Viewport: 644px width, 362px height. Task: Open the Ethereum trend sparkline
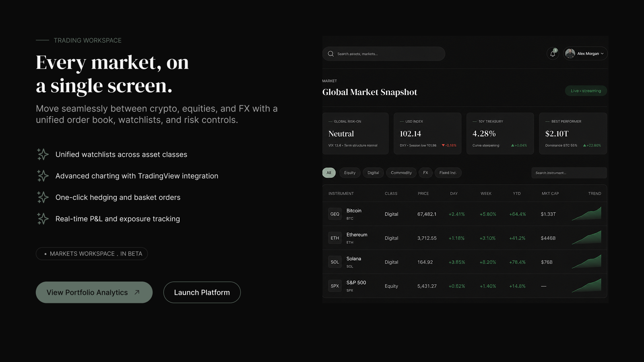coord(586,238)
